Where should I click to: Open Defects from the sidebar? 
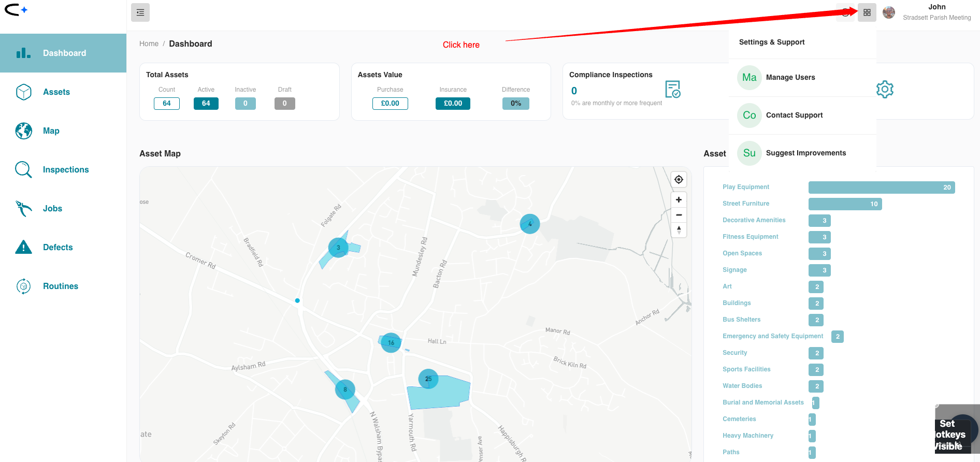coord(58,248)
